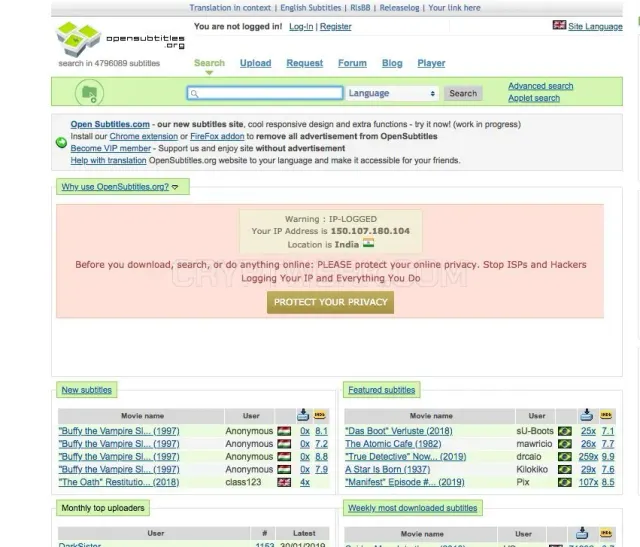Open the Open Subtitles.com link
The height and width of the screenshot is (547, 640).
point(110,124)
